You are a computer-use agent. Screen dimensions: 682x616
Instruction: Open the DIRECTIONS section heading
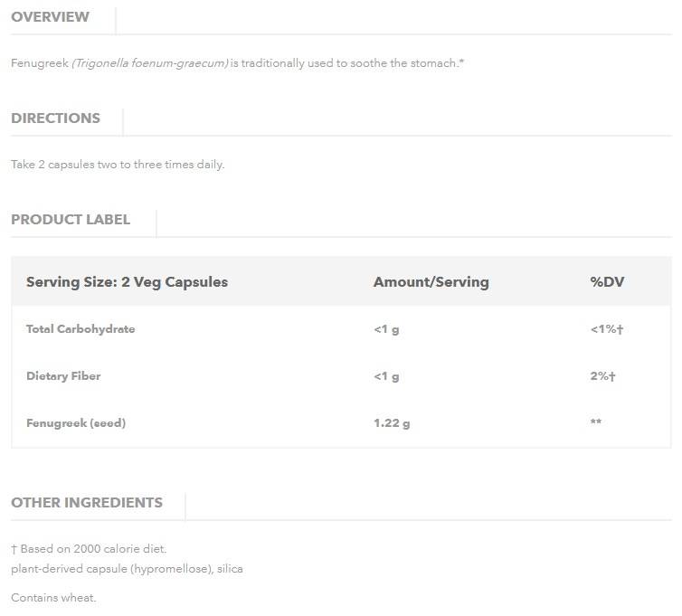(55, 118)
